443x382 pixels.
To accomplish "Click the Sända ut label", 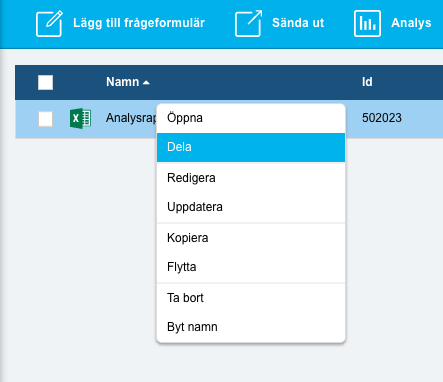I will coord(298,23).
